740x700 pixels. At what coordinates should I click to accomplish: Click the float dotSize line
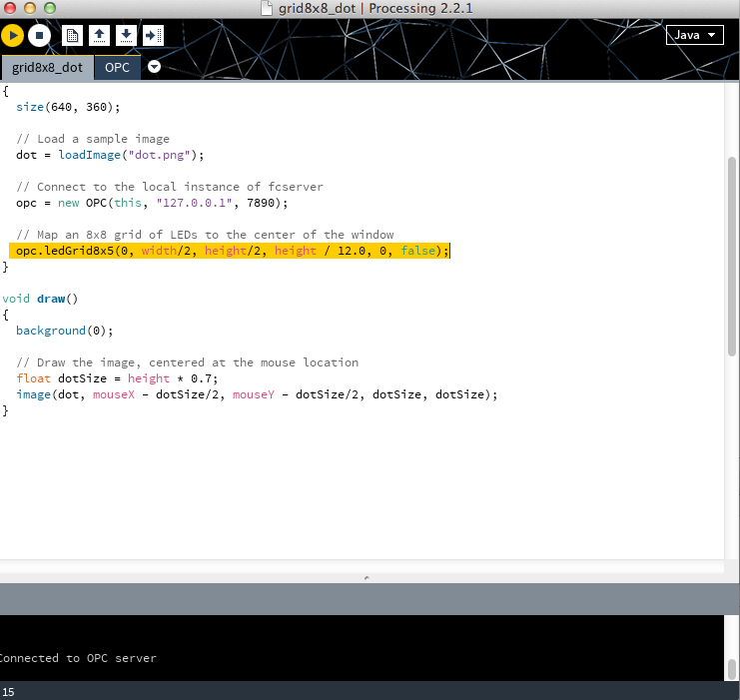pos(117,378)
